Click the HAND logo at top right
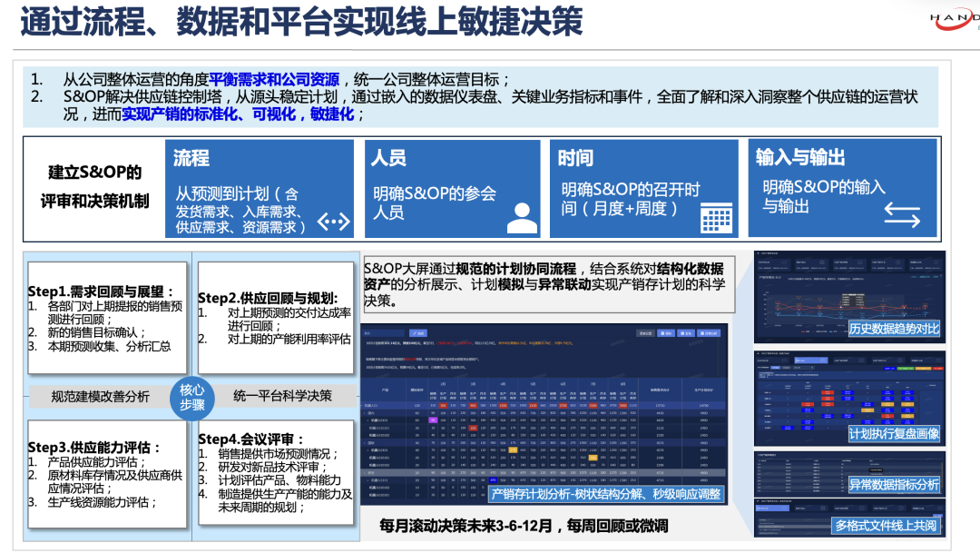Viewport: 980px width, 553px height. (955, 20)
